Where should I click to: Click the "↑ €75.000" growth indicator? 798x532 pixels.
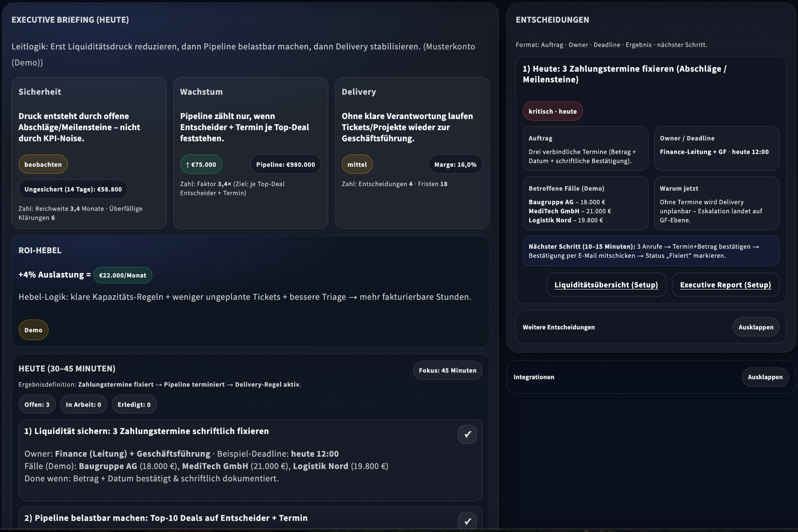201,164
